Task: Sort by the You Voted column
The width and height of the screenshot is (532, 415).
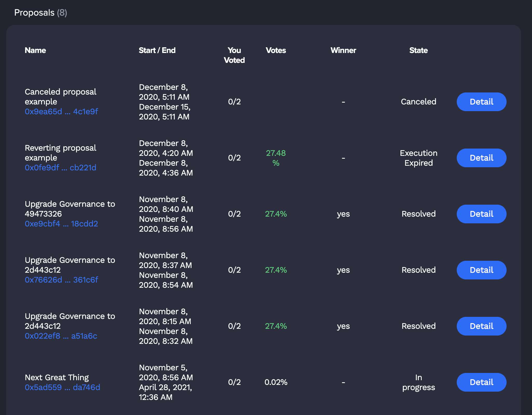Action: [x=234, y=55]
